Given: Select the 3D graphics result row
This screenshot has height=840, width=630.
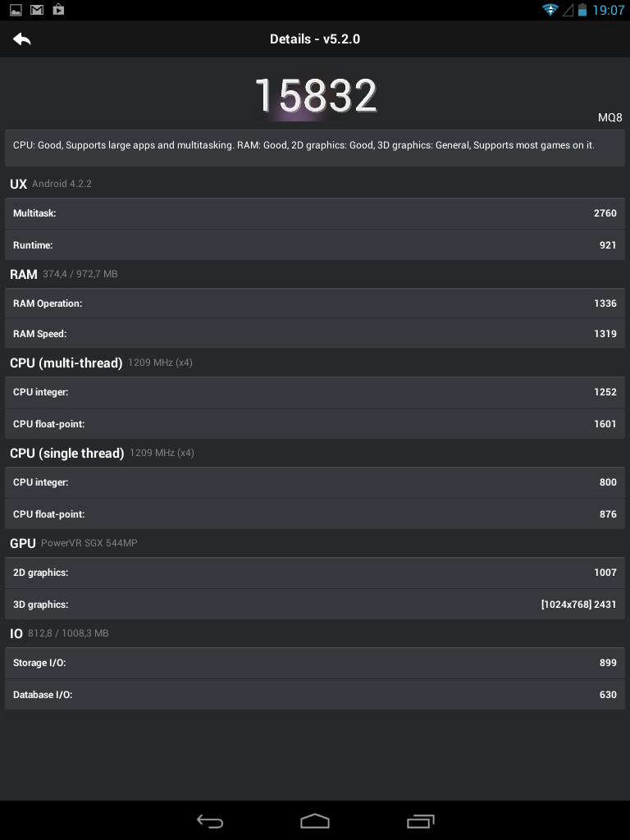Looking at the screenshot, I should 315,605.
